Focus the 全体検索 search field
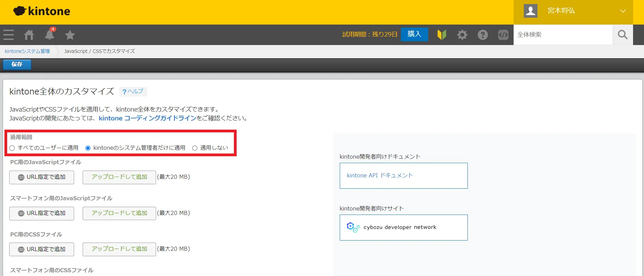Screen dimensions: 644x276 point(563,35)
